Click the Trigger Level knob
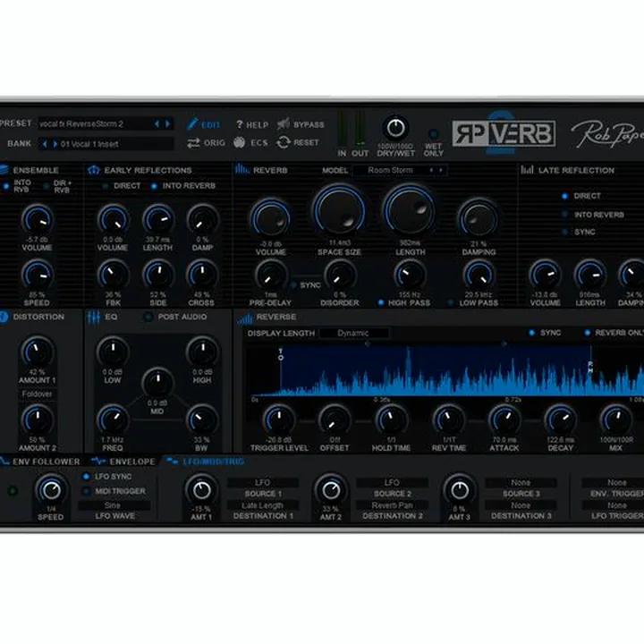 279,419
